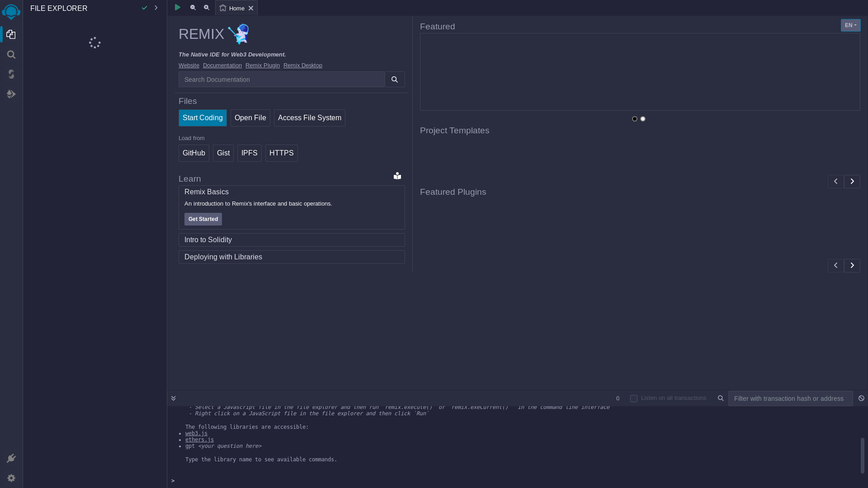Clear the terminal console icon
Image resolution: width=868 pixels, height=488 pixels.
click(x=861, y=398)
